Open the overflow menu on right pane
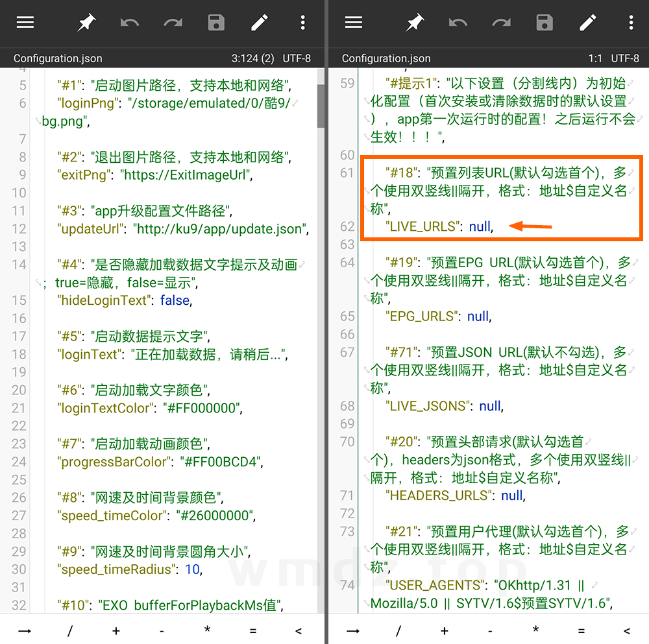 point(631,22)
